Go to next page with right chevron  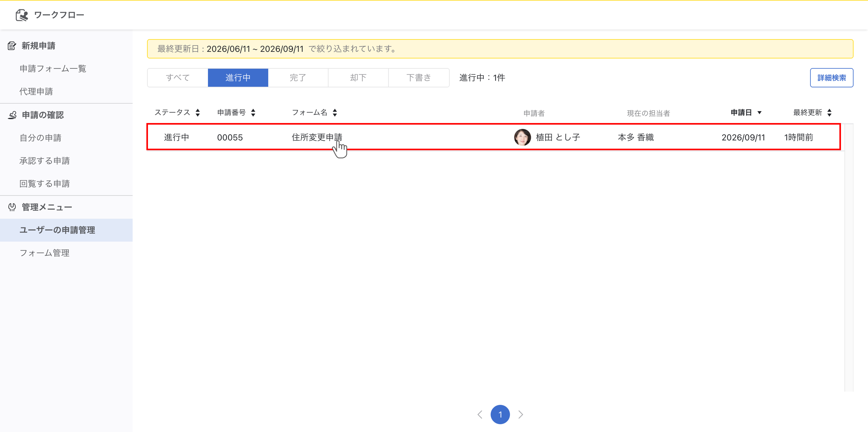click(x=521, y=414)
